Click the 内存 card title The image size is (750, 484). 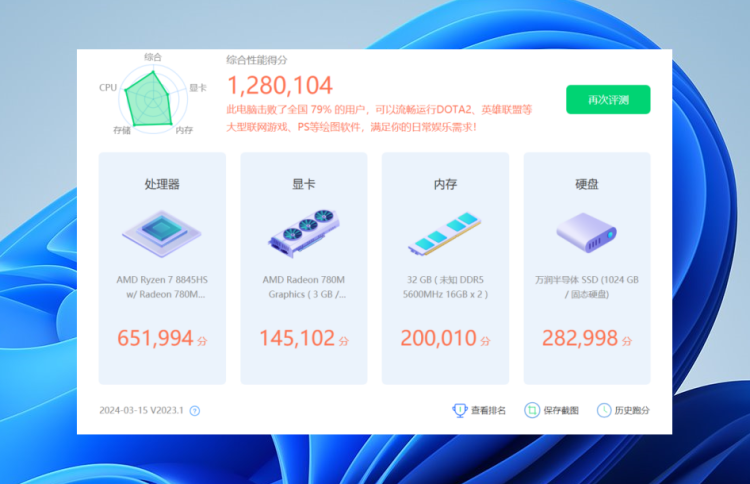point(445,184)
